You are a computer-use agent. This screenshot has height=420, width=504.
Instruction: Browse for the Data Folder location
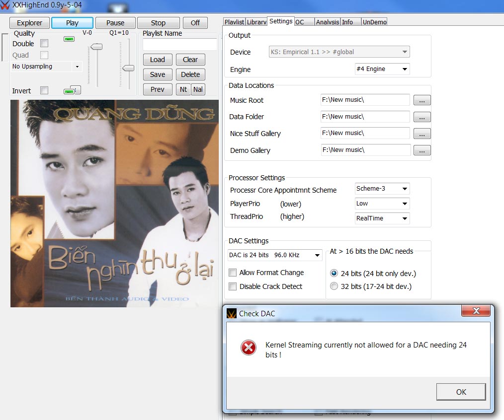click(x=422, y=117)
